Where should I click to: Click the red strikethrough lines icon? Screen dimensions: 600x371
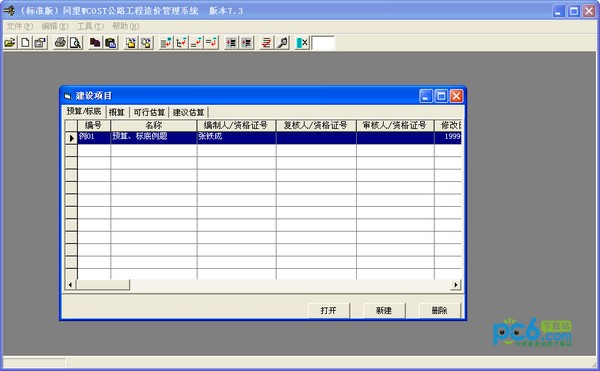tap(267, 42)
